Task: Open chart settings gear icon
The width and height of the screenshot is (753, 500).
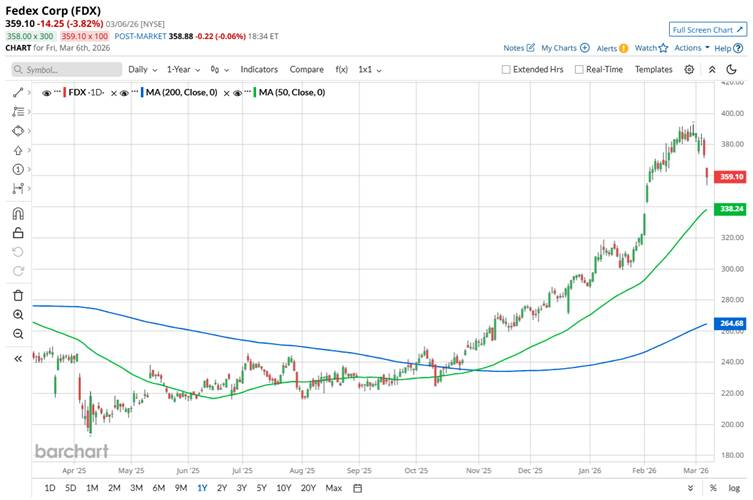Action: tap(689, 69)
